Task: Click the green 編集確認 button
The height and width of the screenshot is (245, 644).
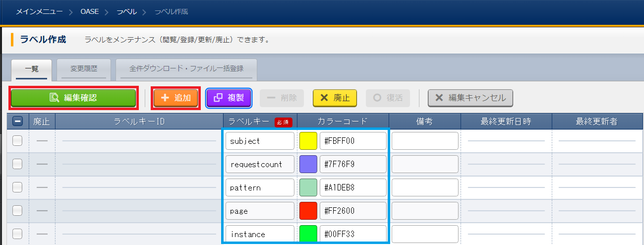Action: click(73, 98)
